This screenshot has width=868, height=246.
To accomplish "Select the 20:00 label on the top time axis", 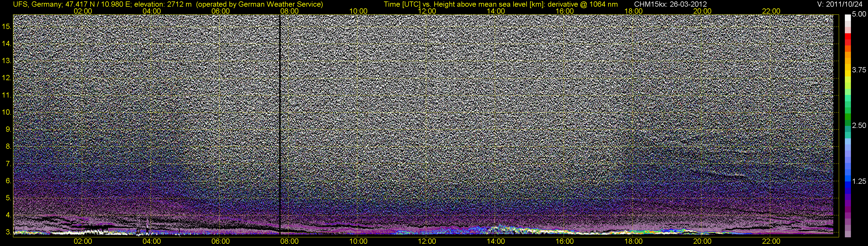I will click(702, 11).
